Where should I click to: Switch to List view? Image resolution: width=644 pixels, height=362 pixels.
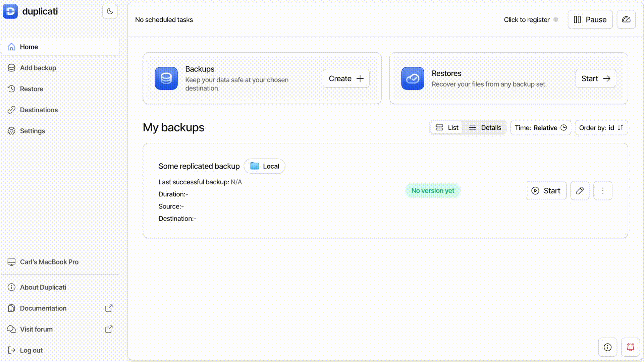[x=447, y=128]
